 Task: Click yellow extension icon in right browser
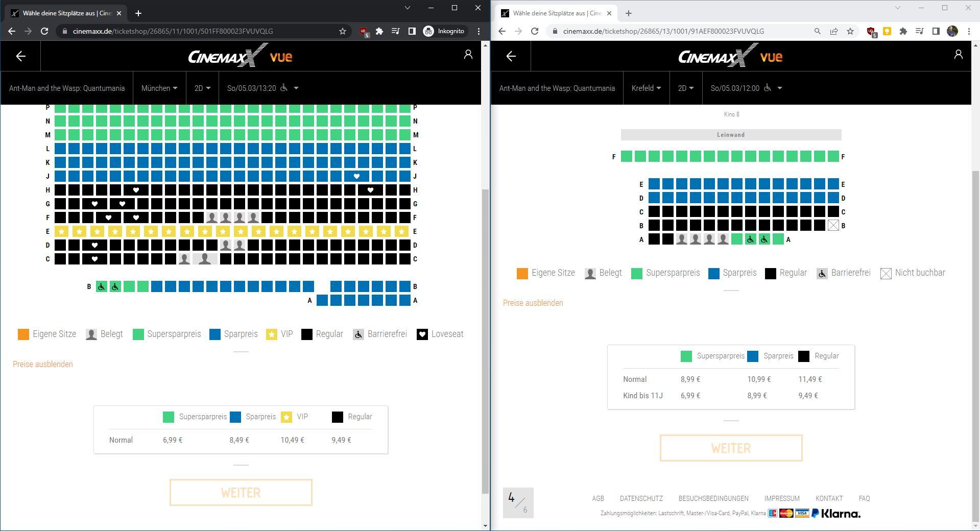click(x=887, y=31)
